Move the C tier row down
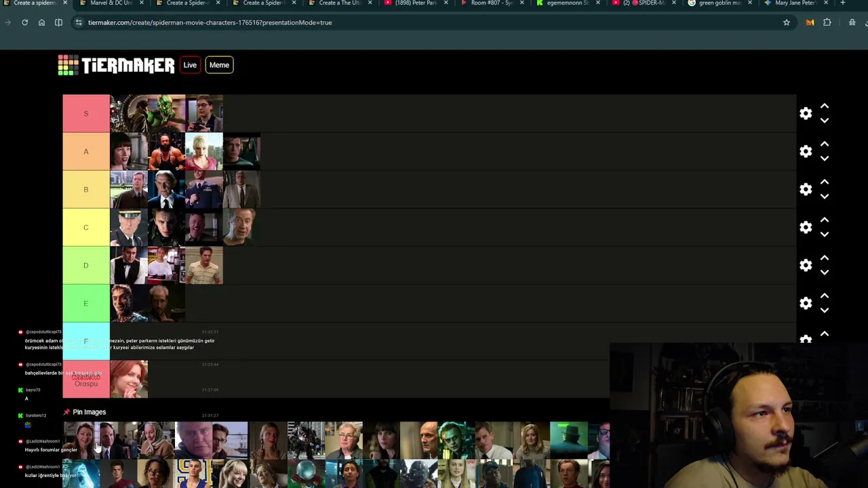The height and width of the screenshot is (488, 868). pyautogui.click(x=825, y=235)
